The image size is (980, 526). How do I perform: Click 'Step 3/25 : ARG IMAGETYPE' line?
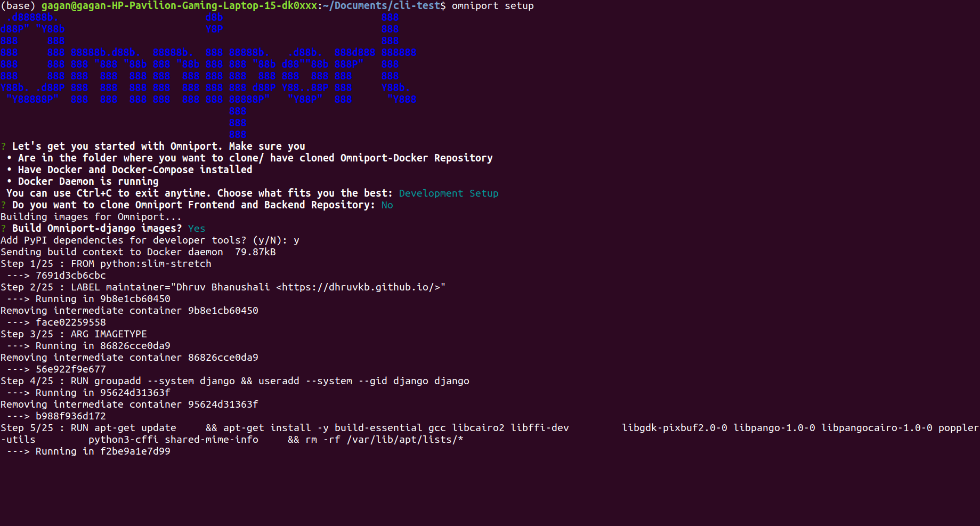pyautogui.click(x=74, y=334)
